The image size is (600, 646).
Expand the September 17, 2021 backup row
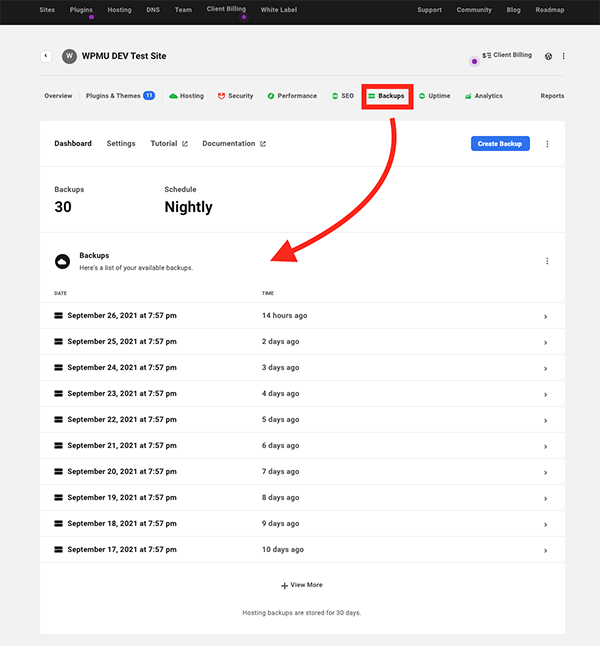pyautogui.click(x=545, y=550)
